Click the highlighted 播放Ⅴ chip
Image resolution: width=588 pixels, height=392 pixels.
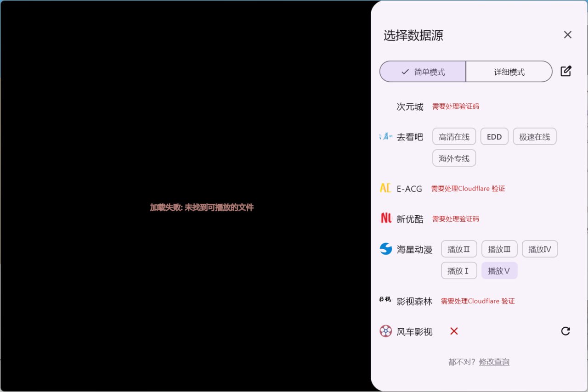click(499, 270)
